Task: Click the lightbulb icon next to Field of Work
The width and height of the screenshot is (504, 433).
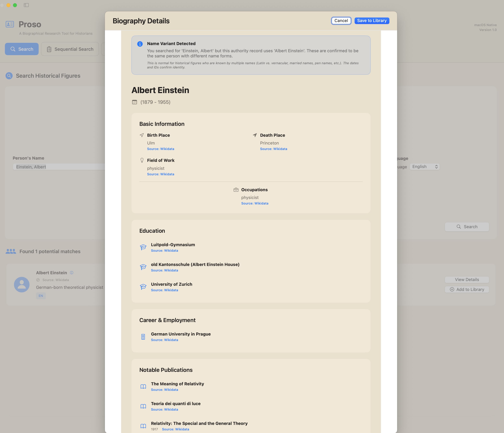Action: (x=142, y=160)
